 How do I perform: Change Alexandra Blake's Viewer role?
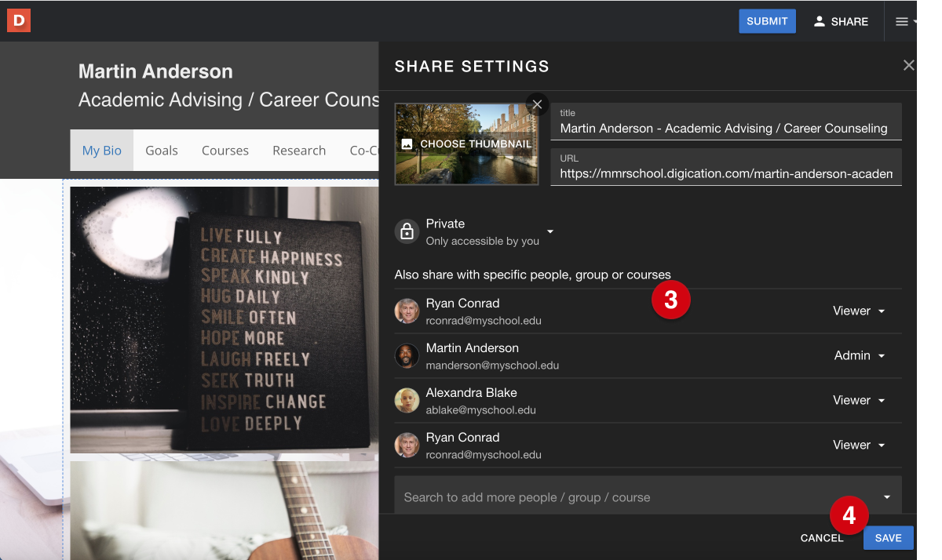860,401
